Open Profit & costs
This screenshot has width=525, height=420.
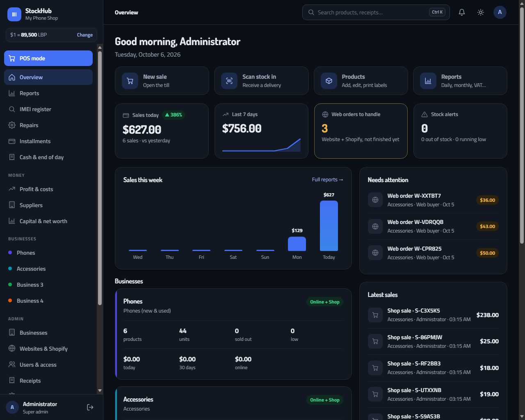[x=48, y=189]
